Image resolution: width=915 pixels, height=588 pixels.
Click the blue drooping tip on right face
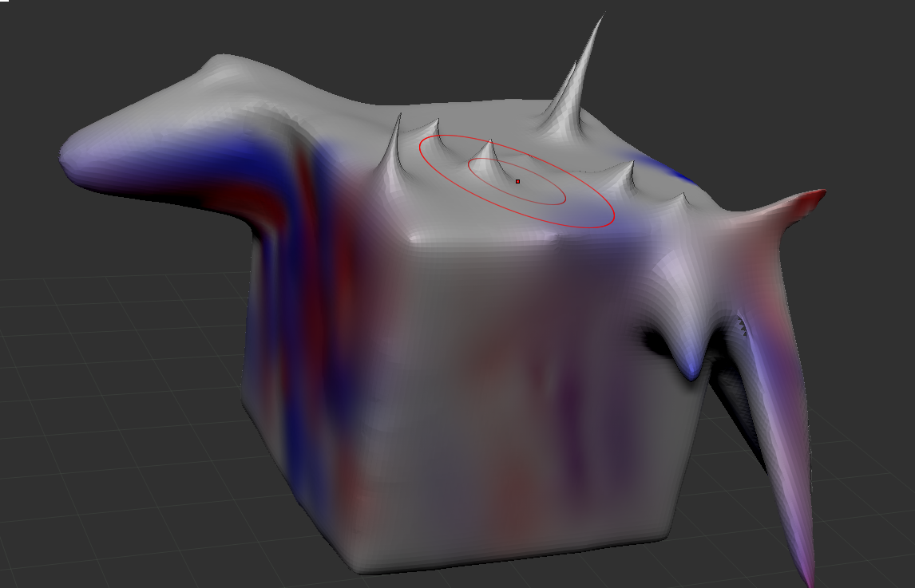tap(692, 368)
